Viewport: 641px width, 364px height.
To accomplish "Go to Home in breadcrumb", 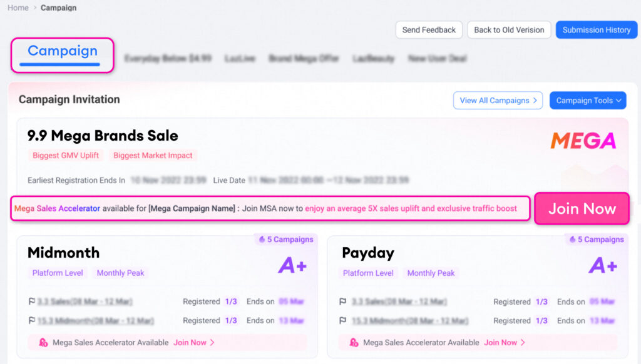I will click(x=18, y=8).
